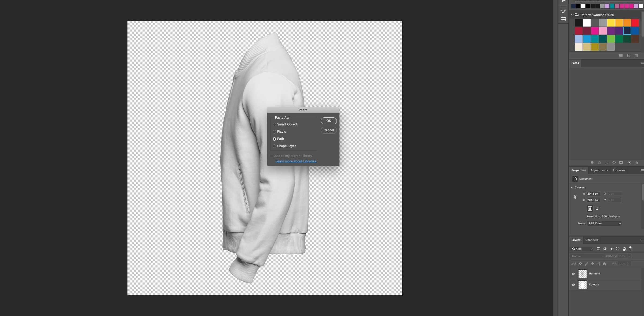Viewport: 644px width, 316px height.
Task: Hide the Garment layer
Action: (573, 274)
